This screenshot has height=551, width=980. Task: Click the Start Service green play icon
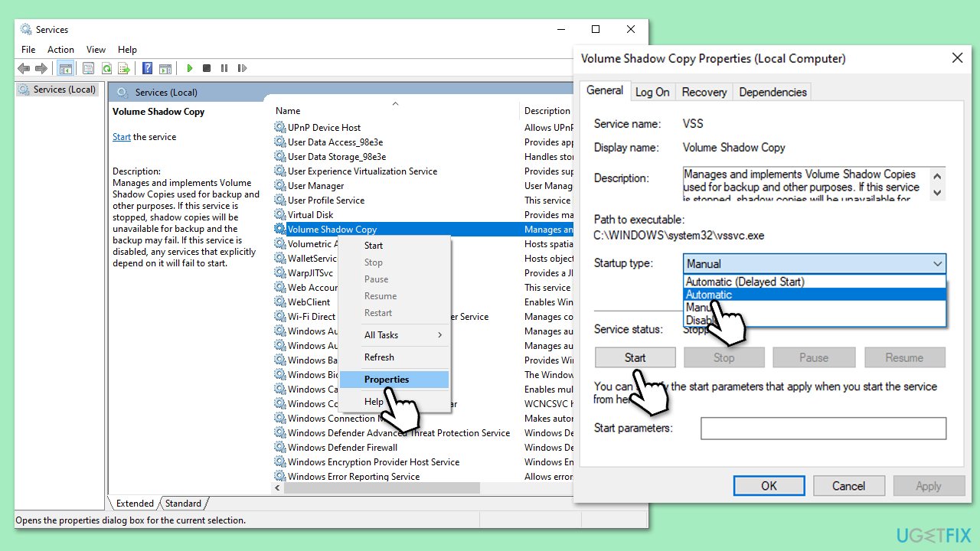189,68
